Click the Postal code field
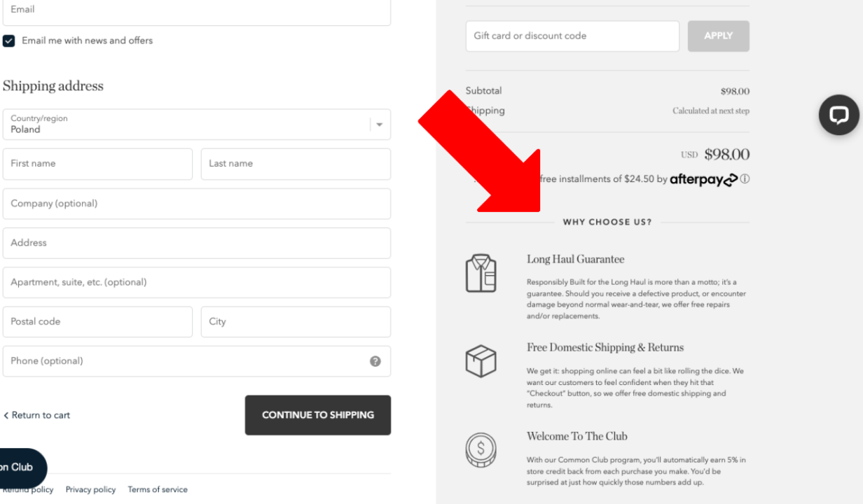 [97, 322]
